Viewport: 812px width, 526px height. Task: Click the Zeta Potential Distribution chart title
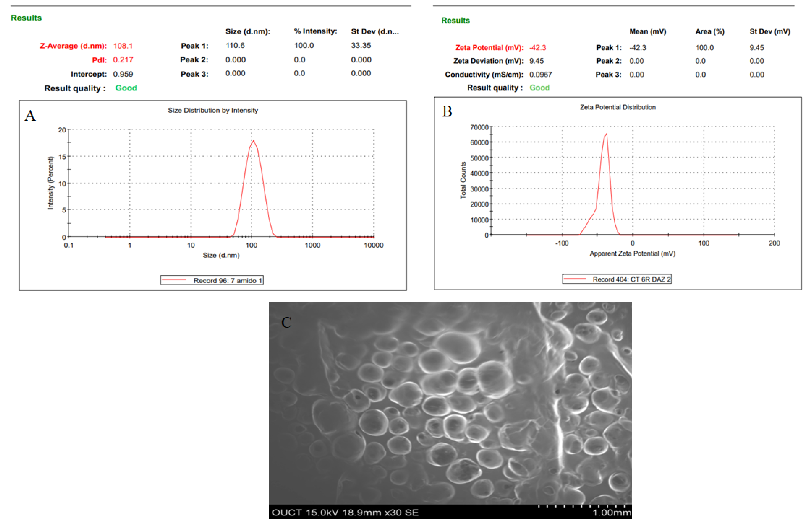coord(618,107)
